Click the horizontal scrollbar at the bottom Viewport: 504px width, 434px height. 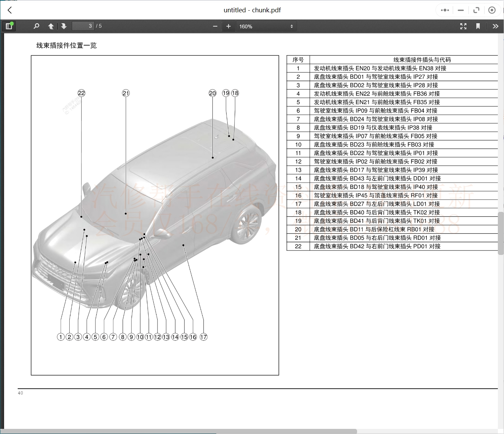click(178, 431)
